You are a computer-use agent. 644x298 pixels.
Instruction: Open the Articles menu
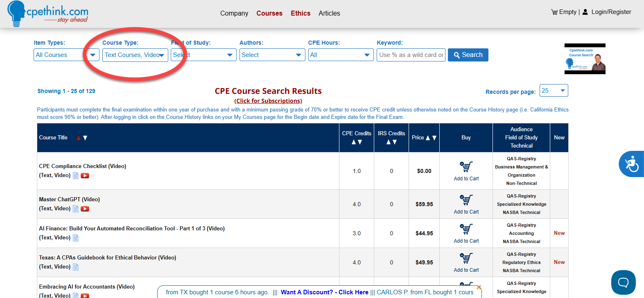(x=329, y=13)
